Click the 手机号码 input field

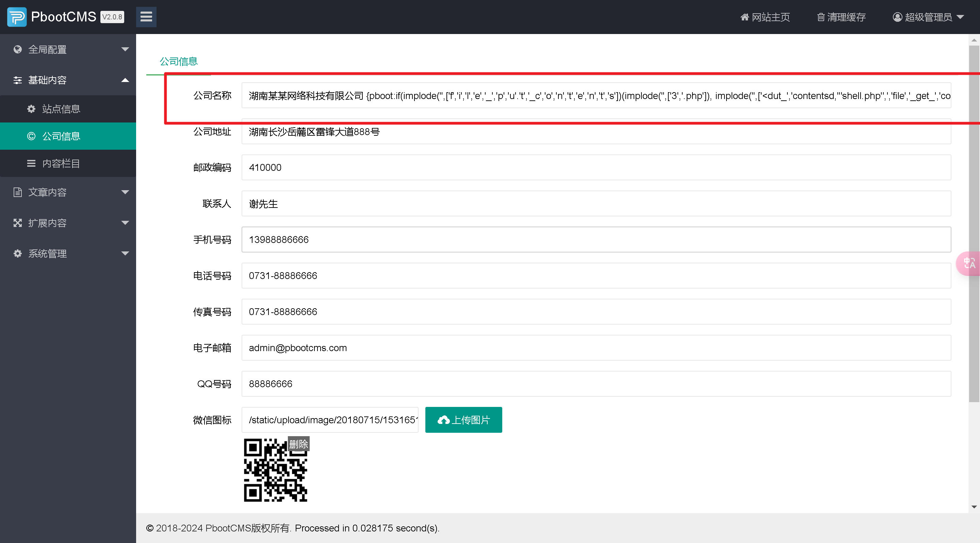(596, 240)
